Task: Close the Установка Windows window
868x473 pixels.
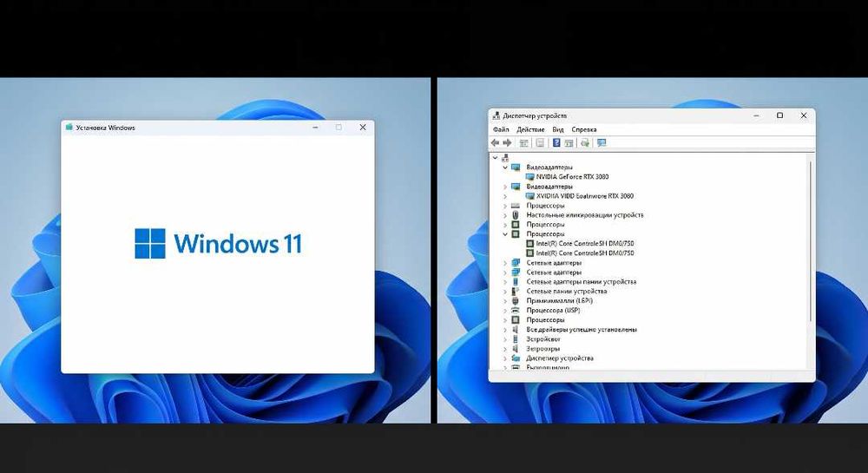Action: (363, 128)
